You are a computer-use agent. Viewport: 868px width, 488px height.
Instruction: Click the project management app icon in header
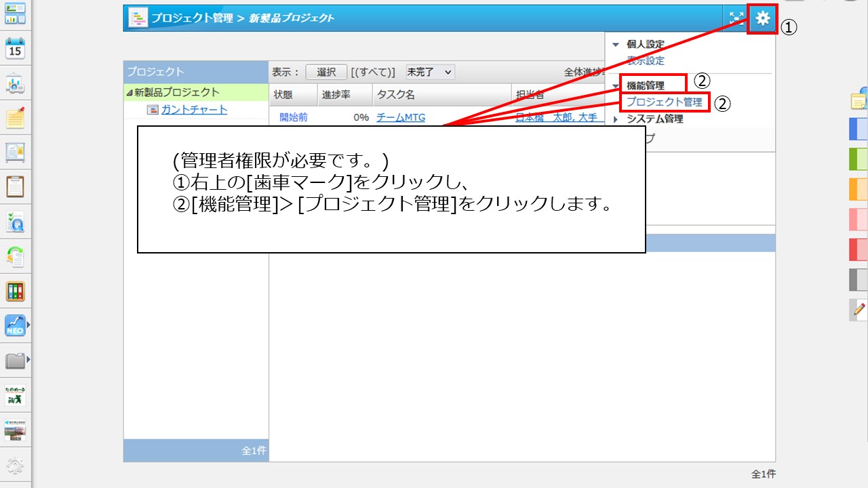138,18
